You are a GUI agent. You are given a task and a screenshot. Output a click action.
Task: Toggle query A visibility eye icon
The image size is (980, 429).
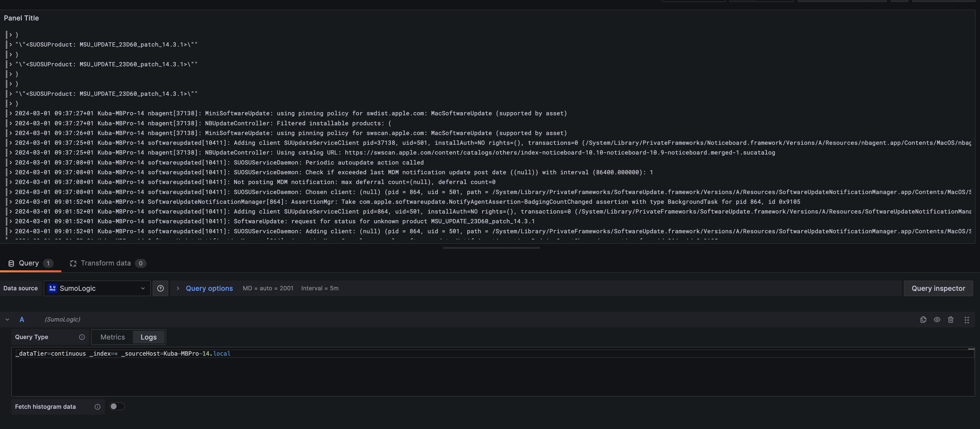937,320
